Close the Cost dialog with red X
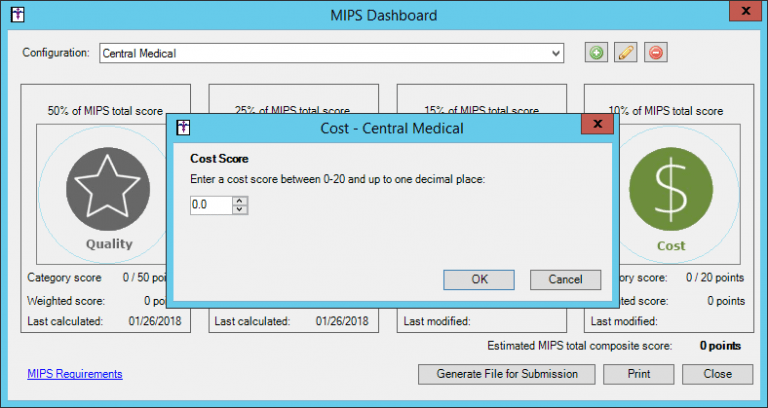 [x=596, y=124]
